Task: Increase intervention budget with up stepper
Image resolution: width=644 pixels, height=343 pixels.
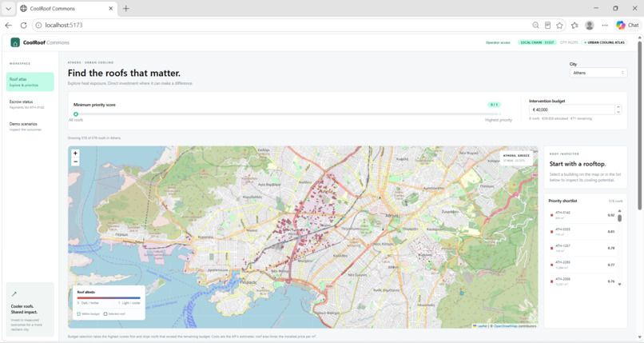Action: [618, 107]
